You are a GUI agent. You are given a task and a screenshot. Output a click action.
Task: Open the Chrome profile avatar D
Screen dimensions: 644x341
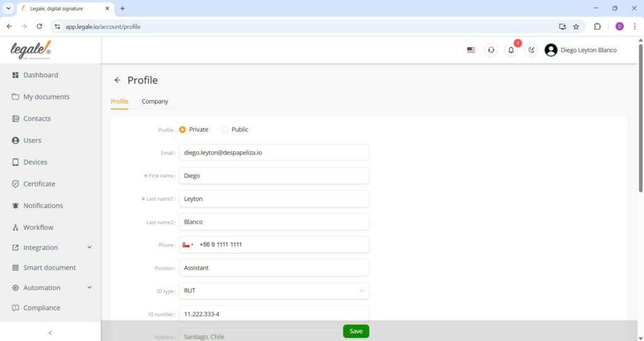coord(619,26)
